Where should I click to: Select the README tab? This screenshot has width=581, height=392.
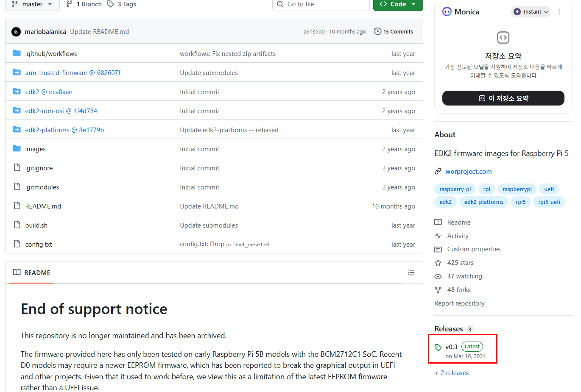[32, 273]
